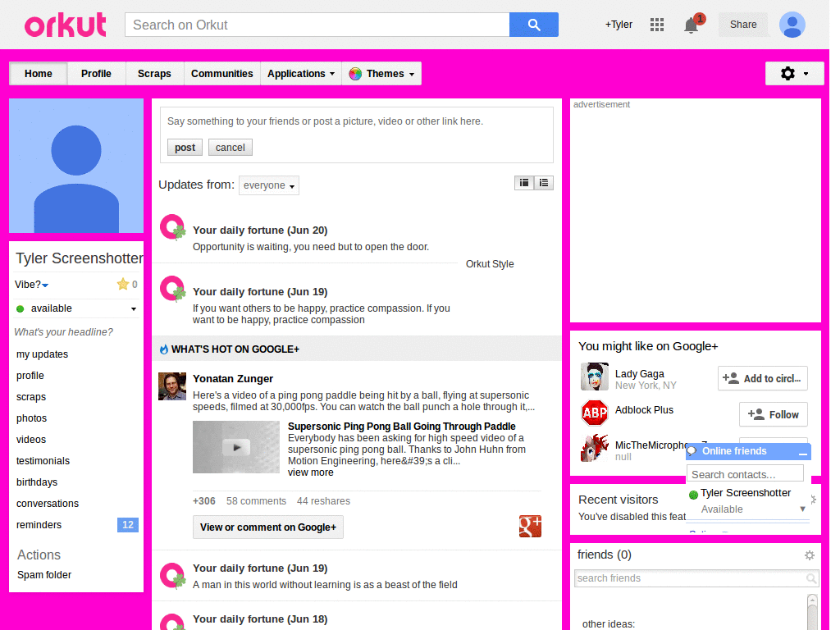Screen dimensions: 840x630
Task: Click the Vibe star rating icon
Action: (x=123, y=285)
